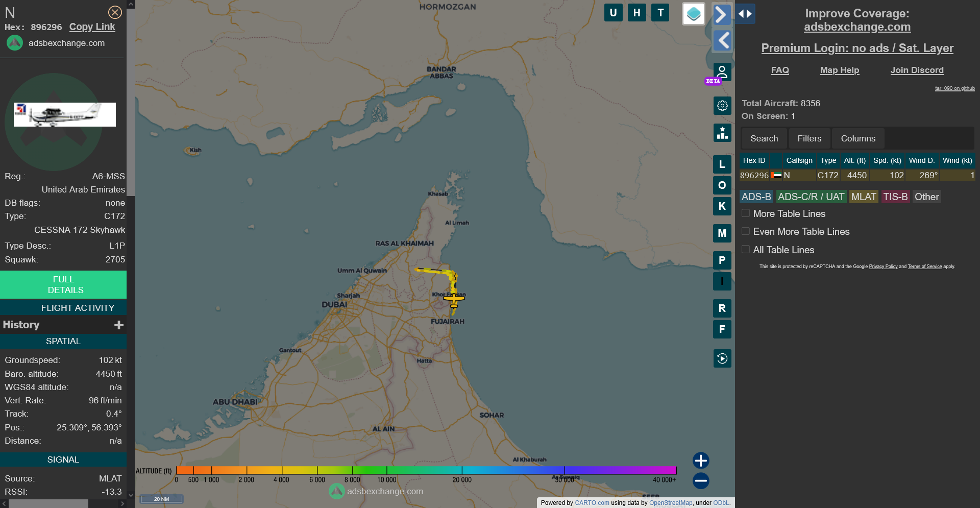Toggle the R map button

722,308
